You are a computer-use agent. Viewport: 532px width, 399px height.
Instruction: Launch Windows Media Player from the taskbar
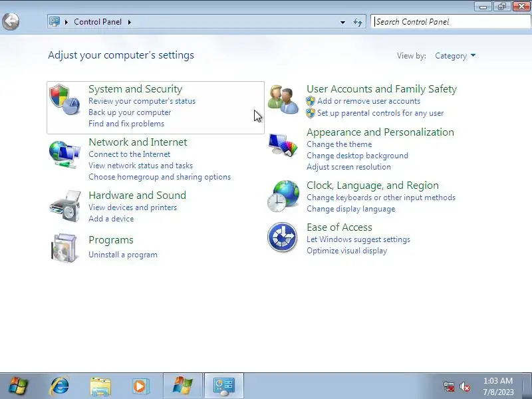coord(140,386)
